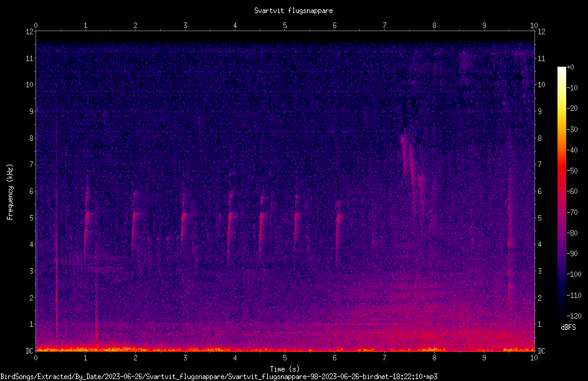Click the file path text ending in birdnet-18:22:10.mp3
Screen dimensions: 588x381
click(x=219, y=377)
